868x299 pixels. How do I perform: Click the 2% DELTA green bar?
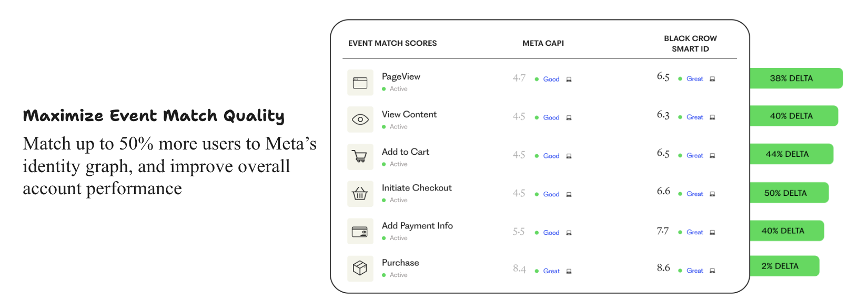784,266
